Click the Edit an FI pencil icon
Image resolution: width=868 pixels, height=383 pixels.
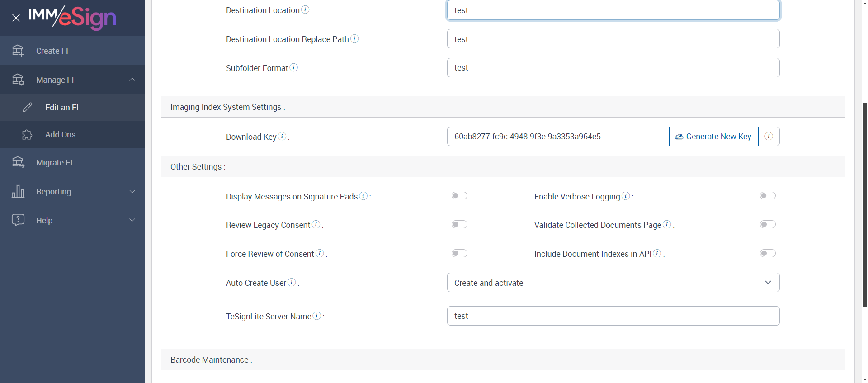[x=28, y=107]
